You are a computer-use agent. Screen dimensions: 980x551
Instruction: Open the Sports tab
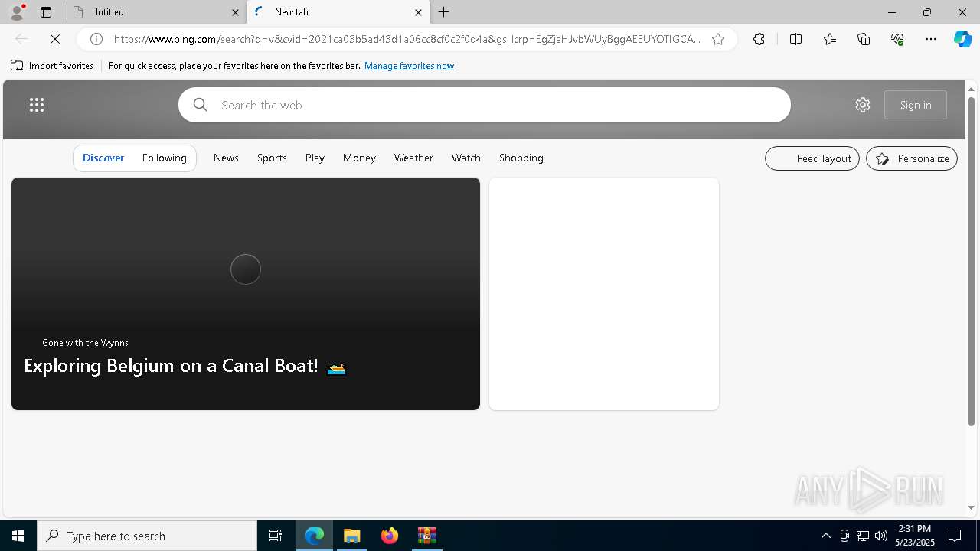272,158
